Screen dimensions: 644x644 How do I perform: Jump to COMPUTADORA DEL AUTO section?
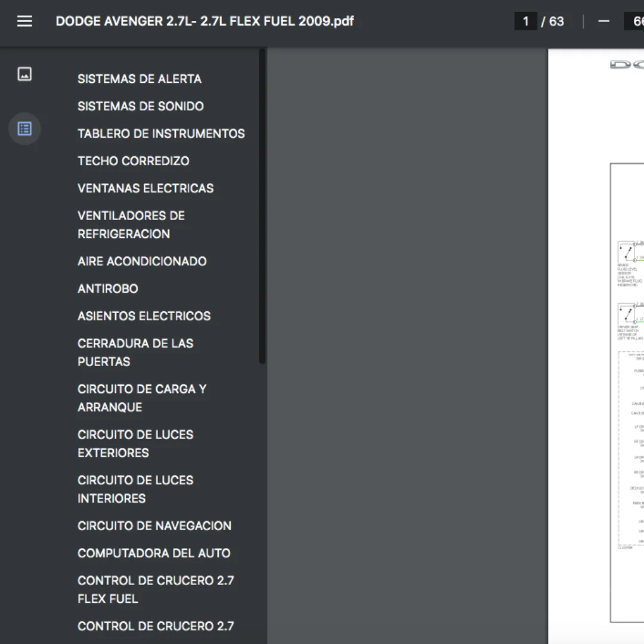[x=154, y=553]
